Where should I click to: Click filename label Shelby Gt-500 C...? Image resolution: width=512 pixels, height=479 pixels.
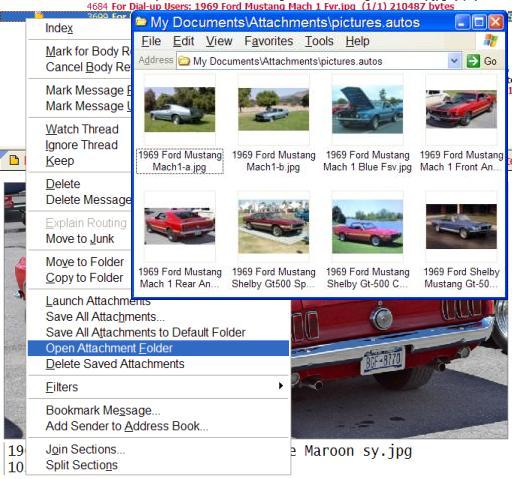368,278
